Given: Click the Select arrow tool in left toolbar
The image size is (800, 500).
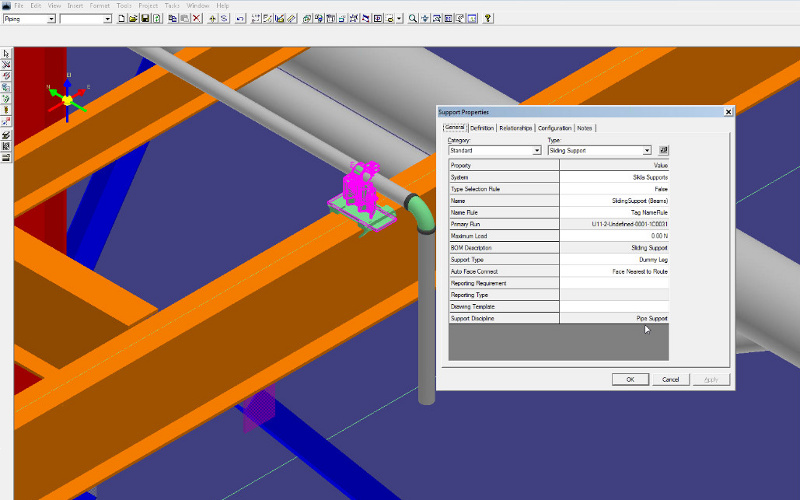Looking at the screenshot, I should (6, 54).
